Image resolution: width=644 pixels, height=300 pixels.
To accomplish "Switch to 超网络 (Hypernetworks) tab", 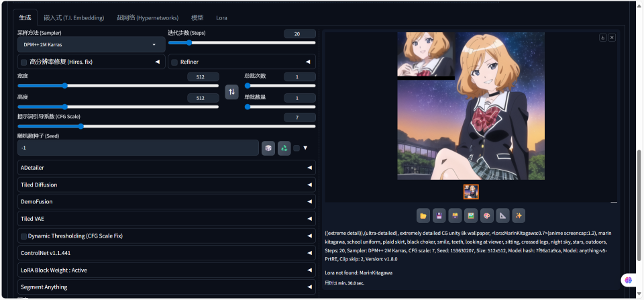I will pyautogui.click(x=148, y=17).
